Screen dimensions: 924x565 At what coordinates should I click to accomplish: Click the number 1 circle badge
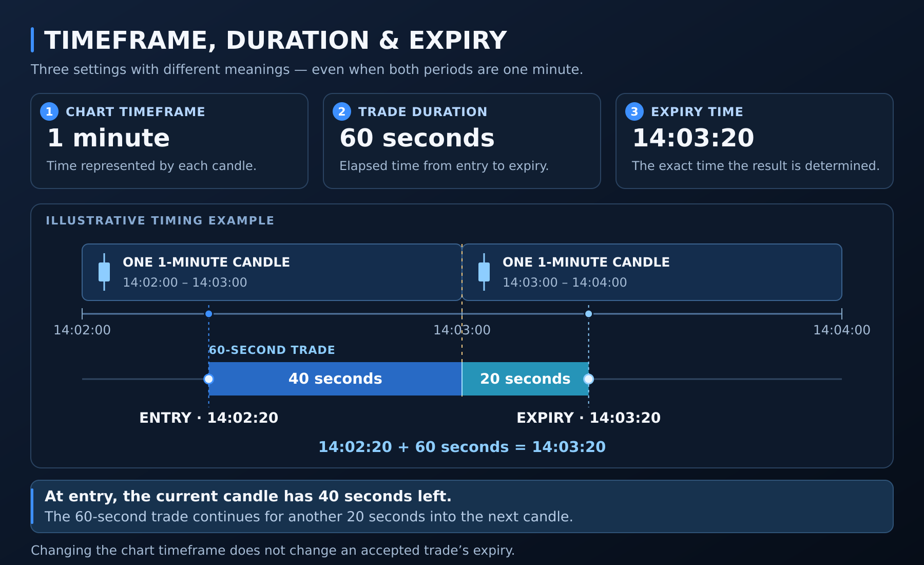(49, 111)
